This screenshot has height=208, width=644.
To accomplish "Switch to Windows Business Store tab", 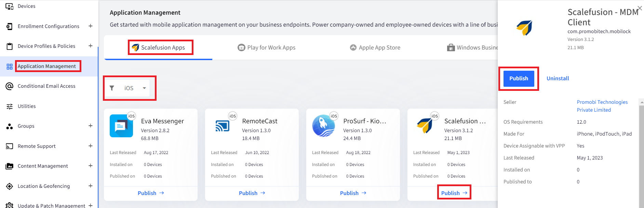I will click(472, 47).
